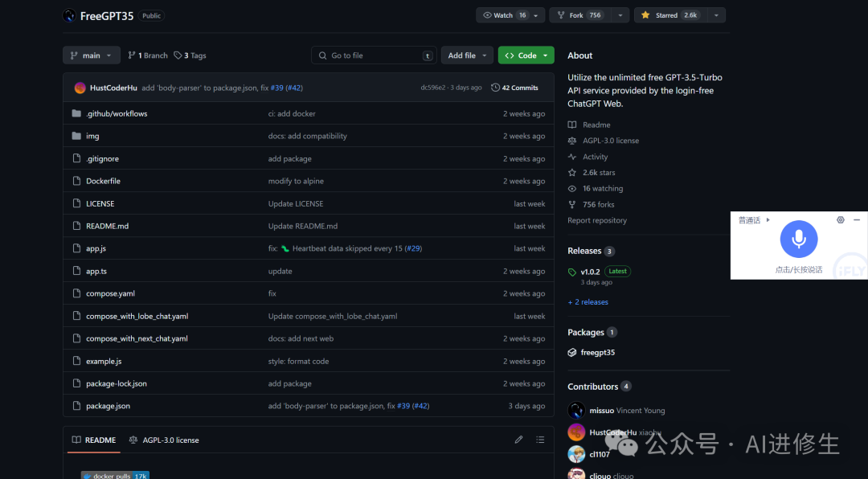
Task: Open the dropdown arrow beside Fork
Action: (620, 15)
